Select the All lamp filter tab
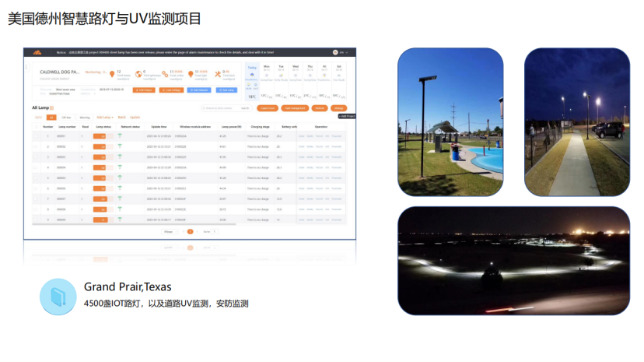This screenshot has height=362, width=644. click(51, 118)
